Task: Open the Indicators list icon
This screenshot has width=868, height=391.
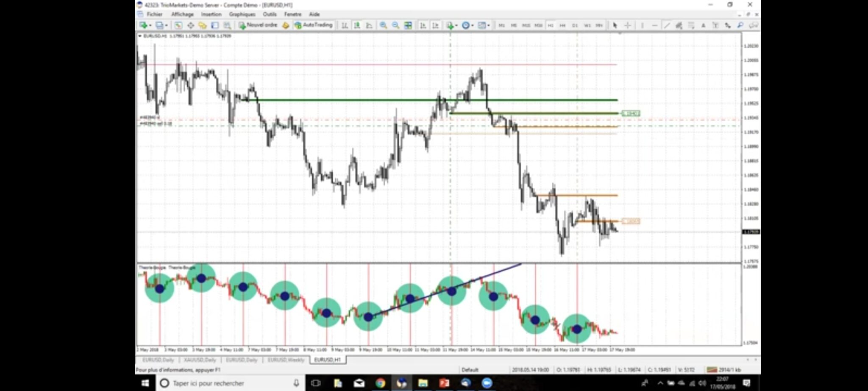Action: click(450, 25)
